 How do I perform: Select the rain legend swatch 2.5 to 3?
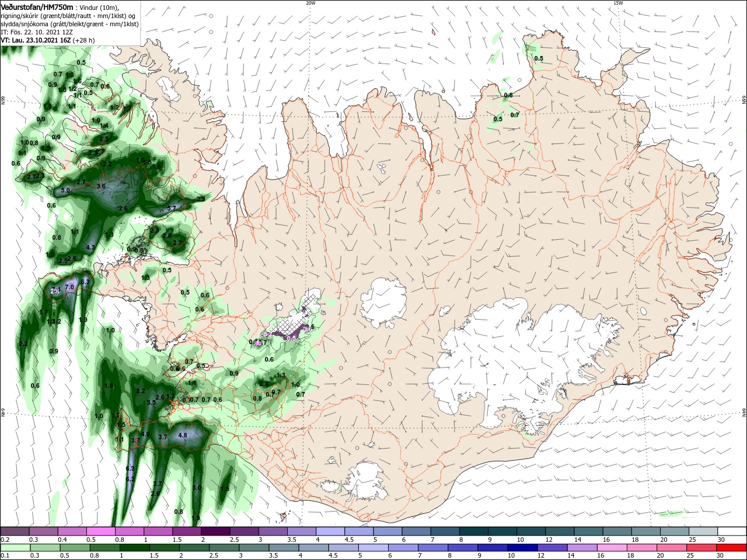click(224, 548)
